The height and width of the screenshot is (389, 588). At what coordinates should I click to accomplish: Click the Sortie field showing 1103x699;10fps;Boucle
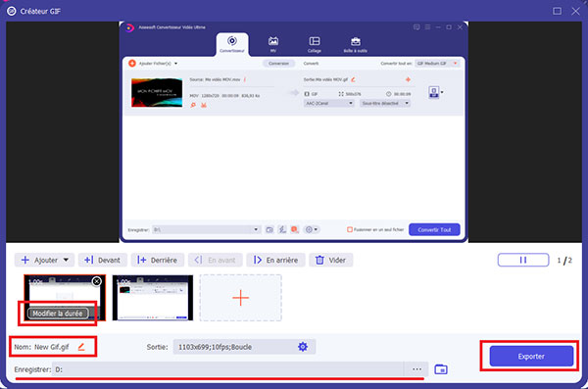(244, 347)
